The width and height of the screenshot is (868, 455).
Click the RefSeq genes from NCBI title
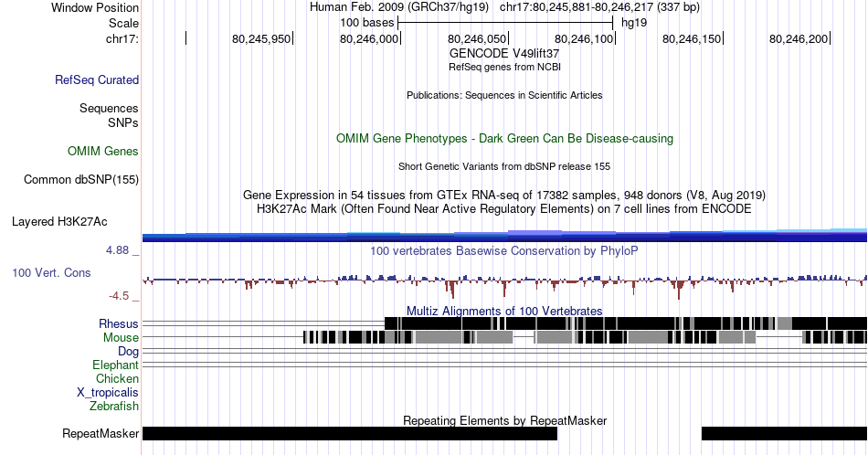click(x=504, y=67)
